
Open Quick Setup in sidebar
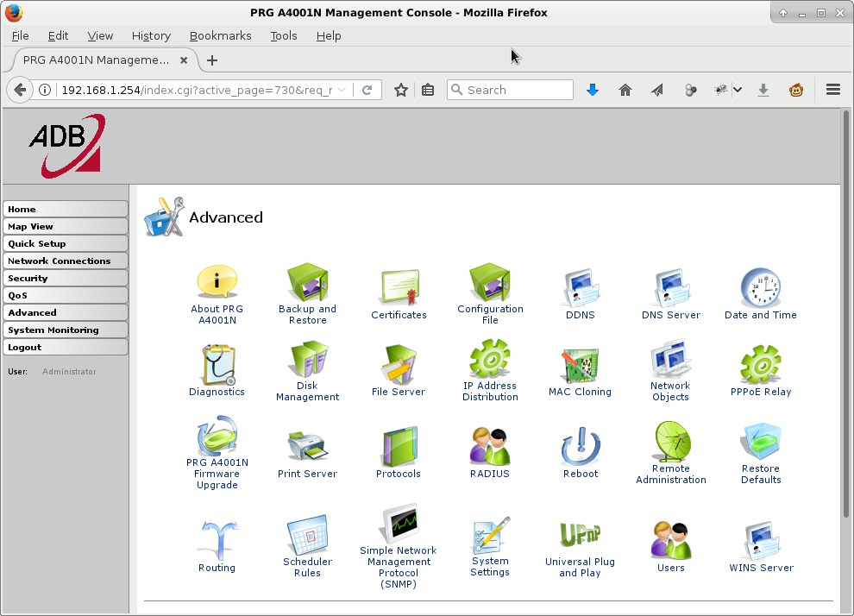pyautogui.click(x=66, y=243)
